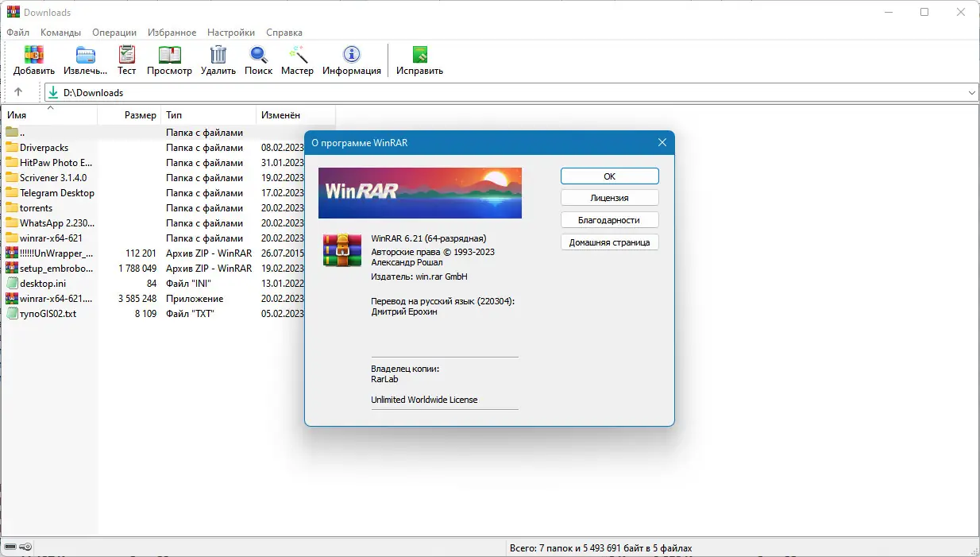Sort by Имя column header

(x=49, y=115)
